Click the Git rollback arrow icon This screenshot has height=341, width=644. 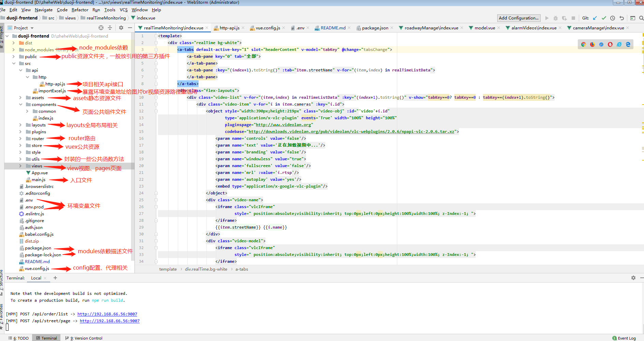click(x=621, y=18)
